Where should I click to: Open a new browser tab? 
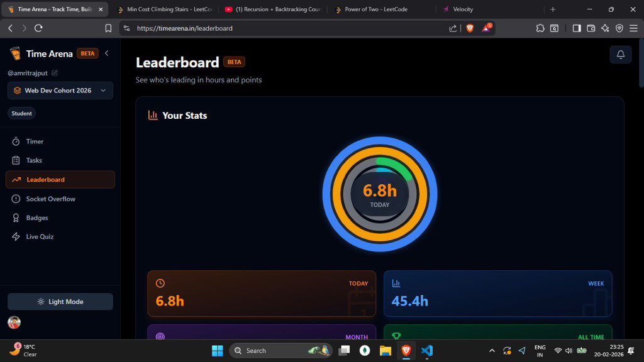(553, 9)
